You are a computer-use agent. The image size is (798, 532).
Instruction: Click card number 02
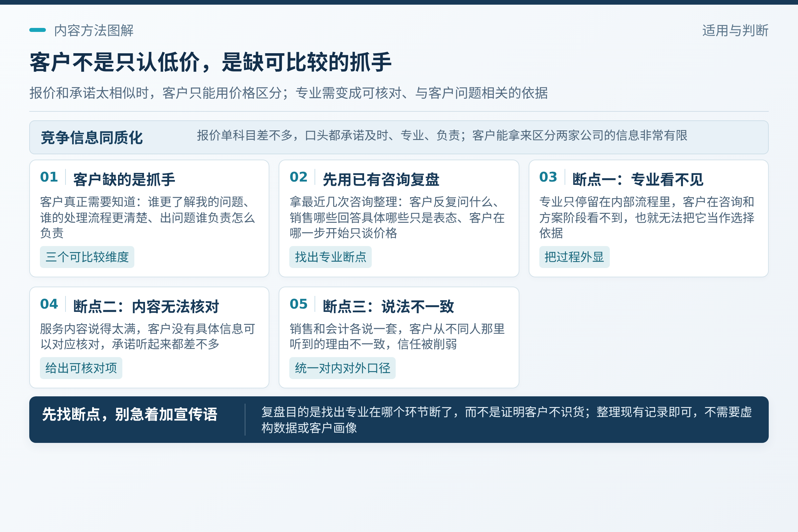tap(299, 177)
